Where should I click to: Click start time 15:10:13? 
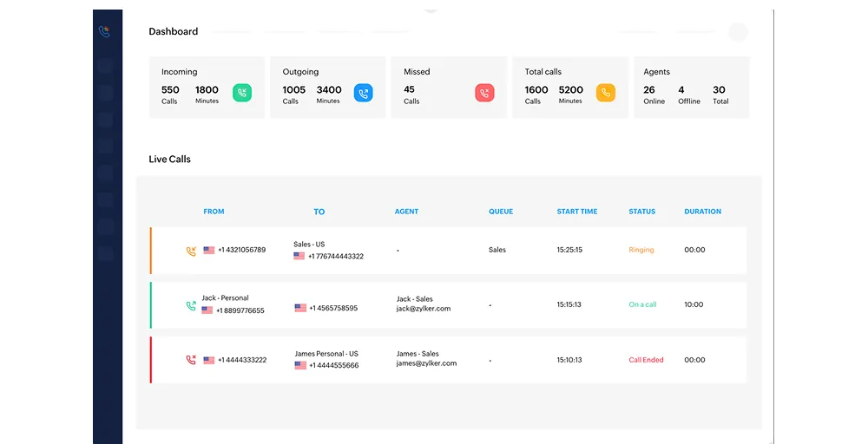coord(569,360)
